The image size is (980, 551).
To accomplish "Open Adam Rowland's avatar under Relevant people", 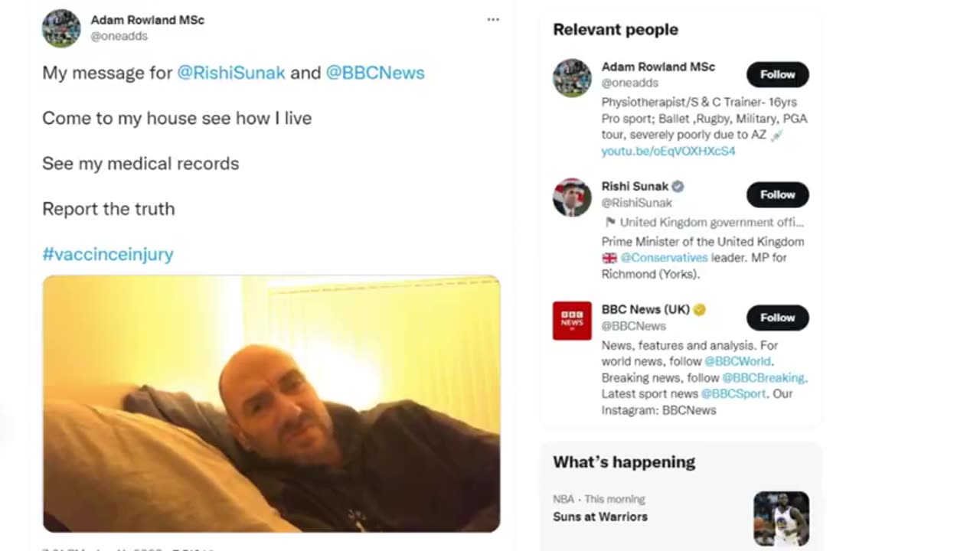I will (572, 78).
